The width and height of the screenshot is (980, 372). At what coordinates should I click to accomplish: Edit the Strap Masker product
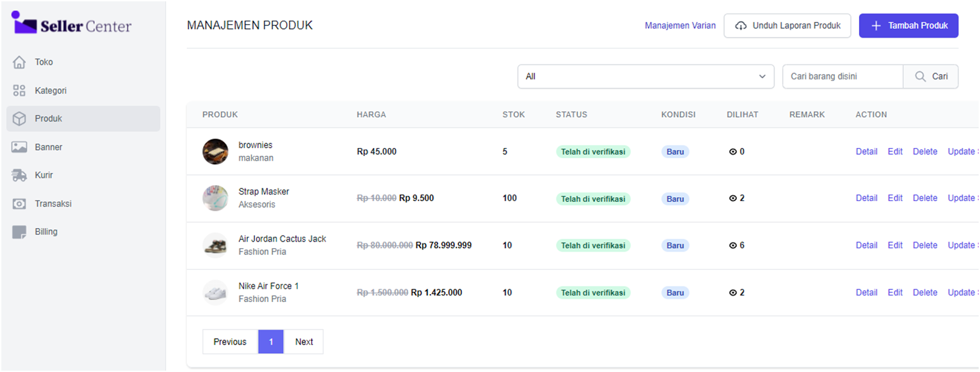pyautogui.click(x=895, y=198)
